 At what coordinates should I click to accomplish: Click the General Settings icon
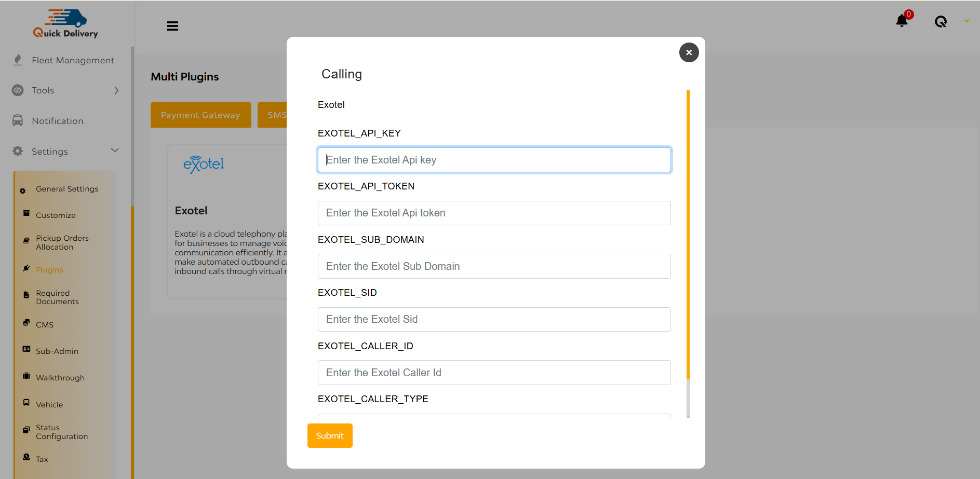coord(22,191)
